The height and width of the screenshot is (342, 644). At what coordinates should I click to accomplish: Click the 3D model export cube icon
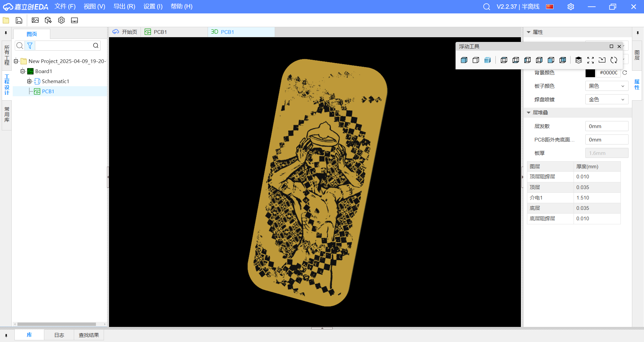pos(48,20)
